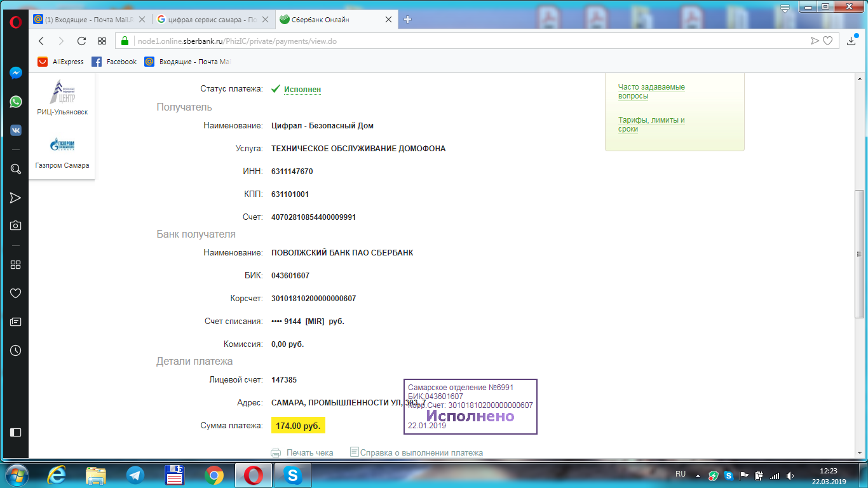Open Входящие - Почта Mail bookmark
Screen dimensions: 868x488
click(187, 62)
